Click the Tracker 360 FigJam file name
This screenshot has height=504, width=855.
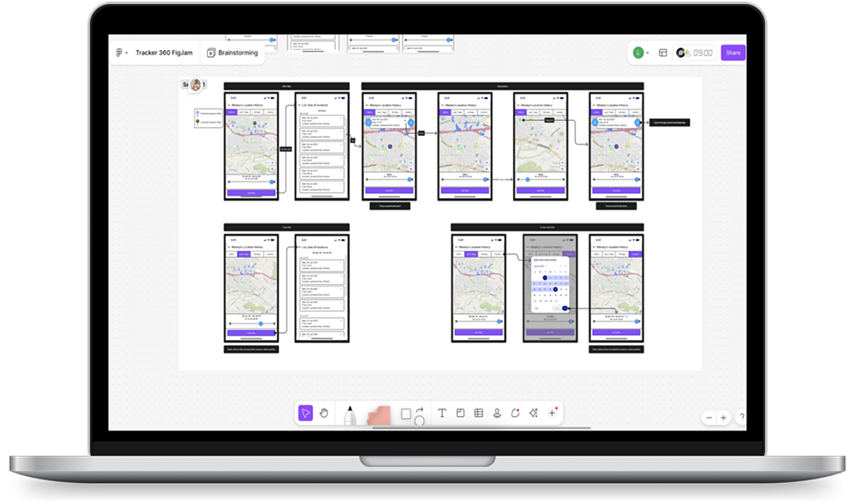click(164, 53)
